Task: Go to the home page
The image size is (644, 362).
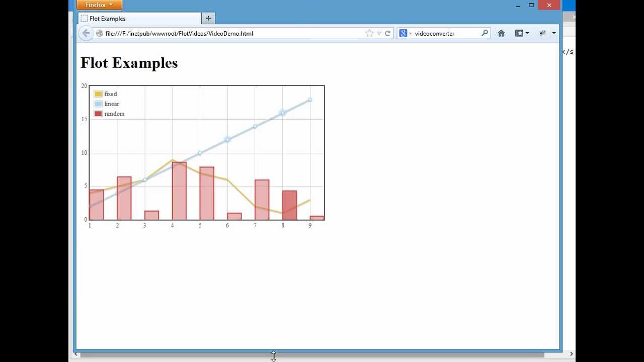Action: (501, 33)
